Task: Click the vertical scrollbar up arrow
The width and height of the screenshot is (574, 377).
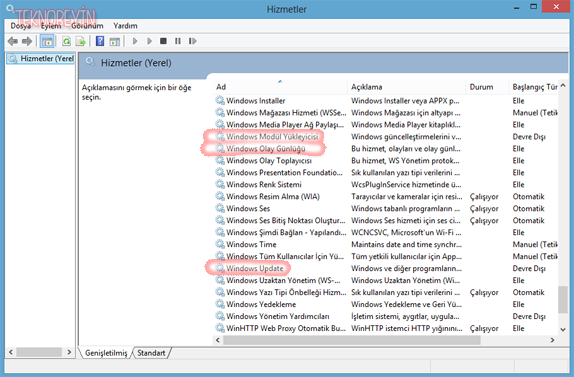Action: [563, 86]
